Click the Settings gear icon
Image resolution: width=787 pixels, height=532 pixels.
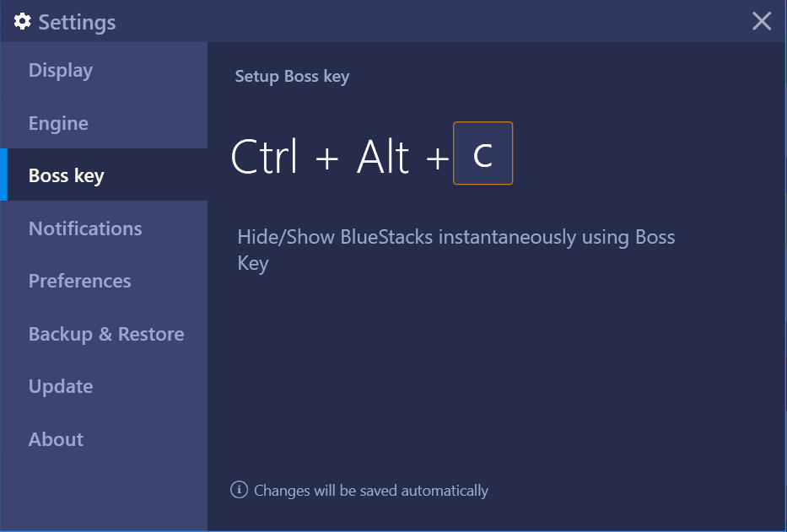pyautogui.click(x=22, y=22)
